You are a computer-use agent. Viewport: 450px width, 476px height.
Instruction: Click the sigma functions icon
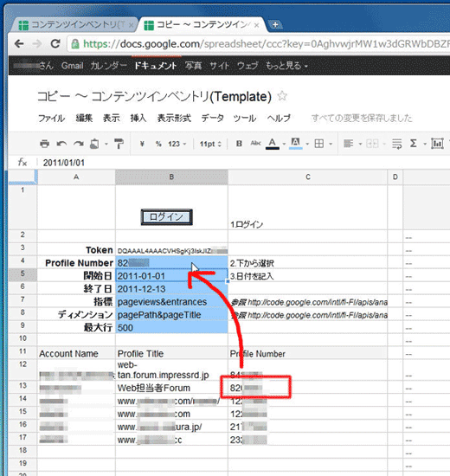414,144
